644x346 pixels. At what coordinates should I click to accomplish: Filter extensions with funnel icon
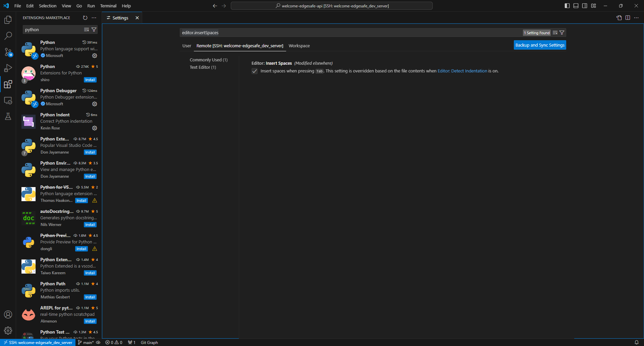[94, 30]
